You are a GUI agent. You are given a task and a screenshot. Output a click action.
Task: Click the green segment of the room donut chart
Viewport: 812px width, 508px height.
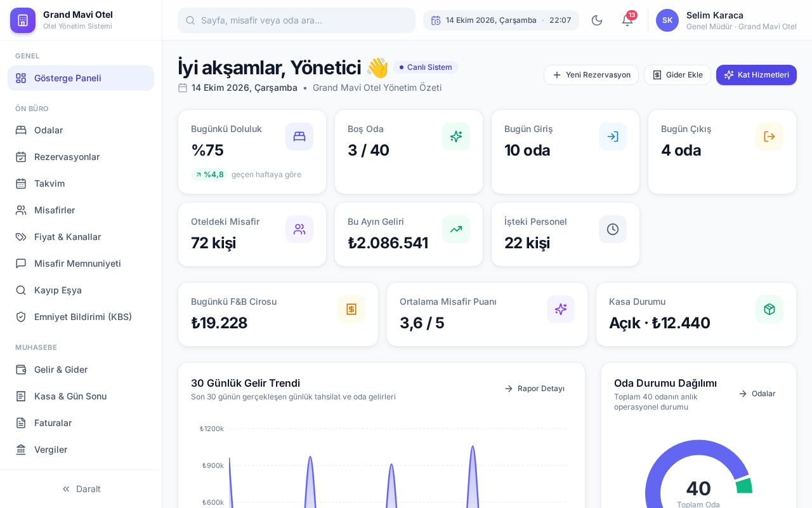point(744,486)
